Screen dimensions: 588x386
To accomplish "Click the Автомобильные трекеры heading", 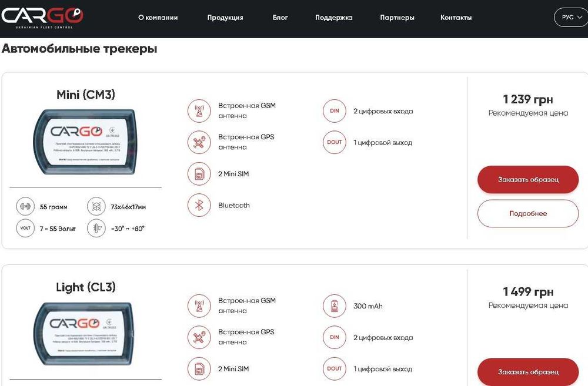I will pos(79,49).
